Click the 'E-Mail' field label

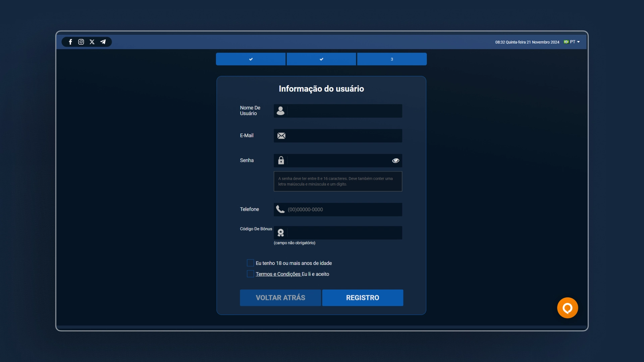tap(247, 135)
